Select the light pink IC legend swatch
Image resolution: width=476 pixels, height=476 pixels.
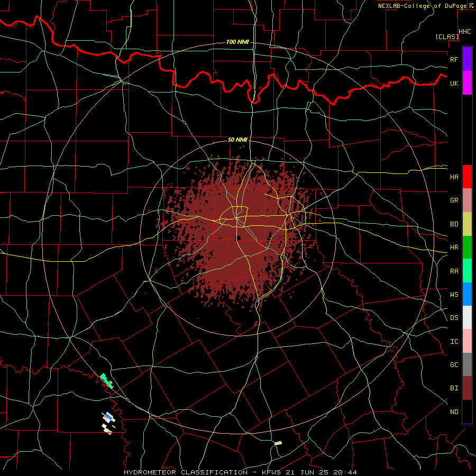467,341
